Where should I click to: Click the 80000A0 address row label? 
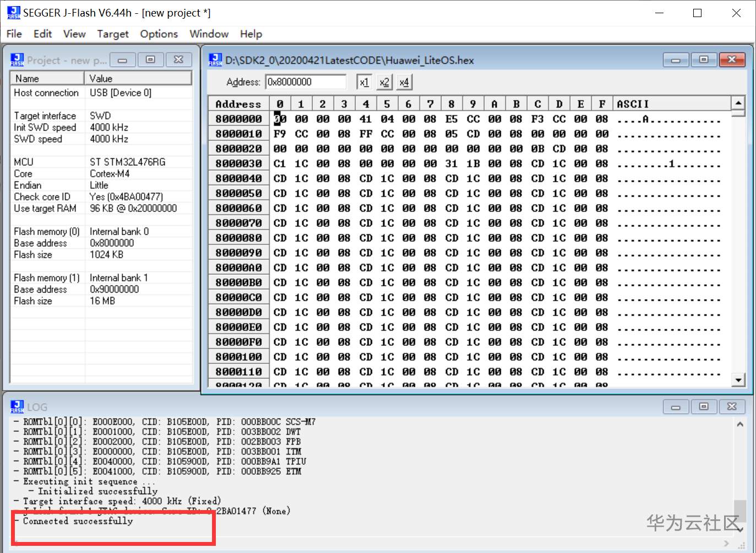coord(238,268)
